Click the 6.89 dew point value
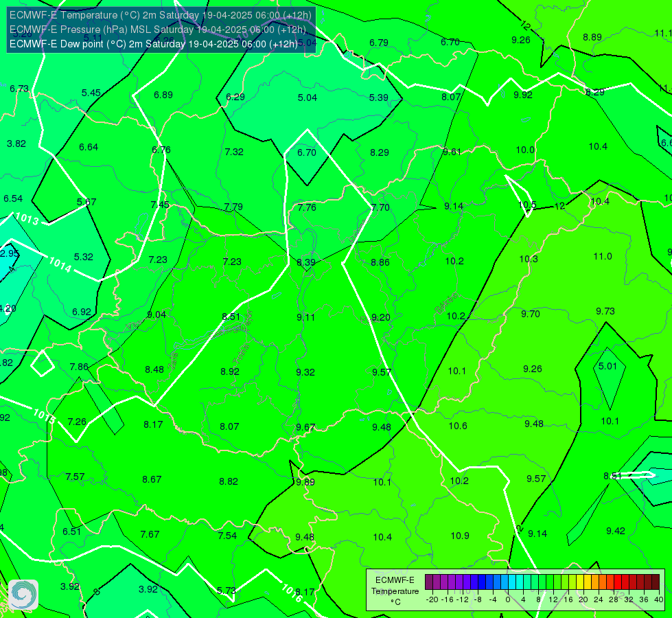Image resolution: width=672 pixels, height=618 pixels. coord(163,95)
